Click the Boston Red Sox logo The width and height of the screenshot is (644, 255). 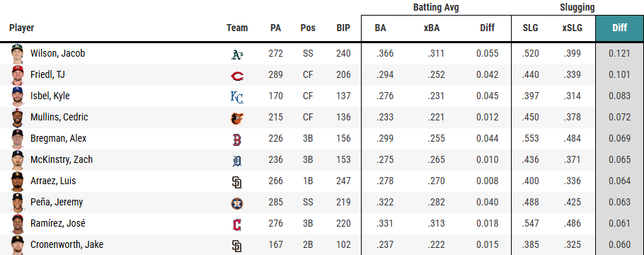click(237, 140)
